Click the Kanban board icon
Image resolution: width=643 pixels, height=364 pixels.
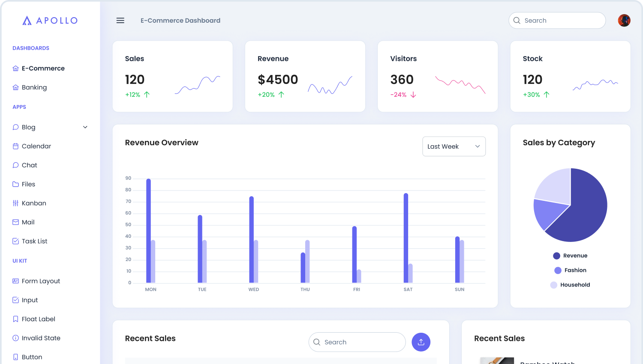click(16, 203)
